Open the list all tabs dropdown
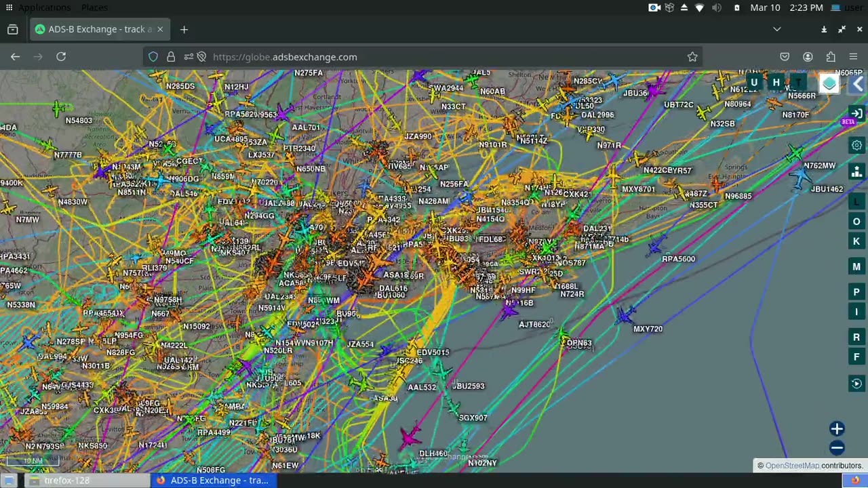The image size is (868, 488). [777, 29]
